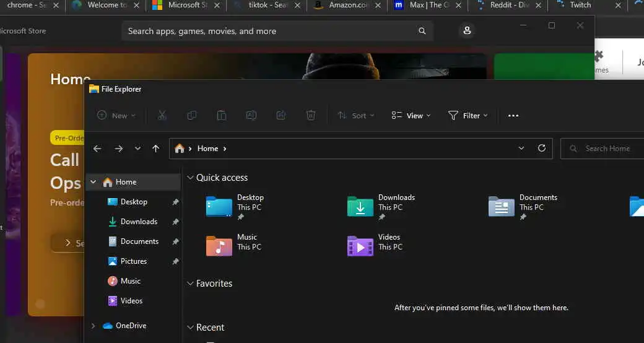Collapse the Recent section

pyautogui.click(x=190, y=328)
